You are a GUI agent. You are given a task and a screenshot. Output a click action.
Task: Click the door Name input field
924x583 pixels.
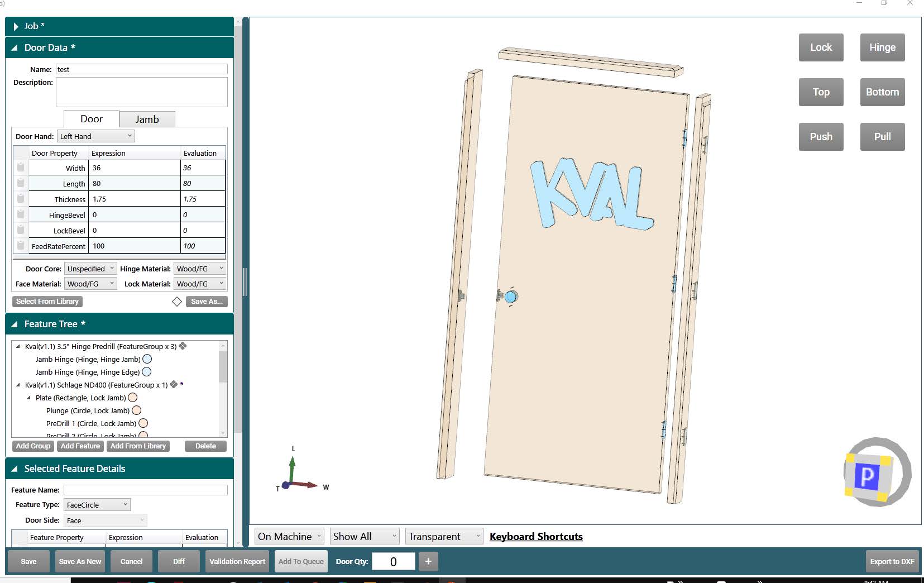point(142,69)
